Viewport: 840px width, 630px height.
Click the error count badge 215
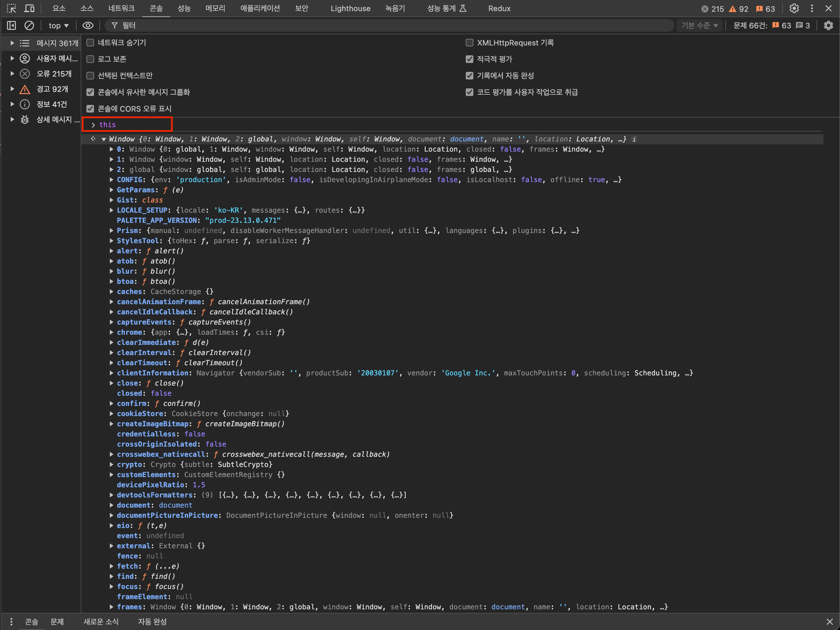coord(712,9)
